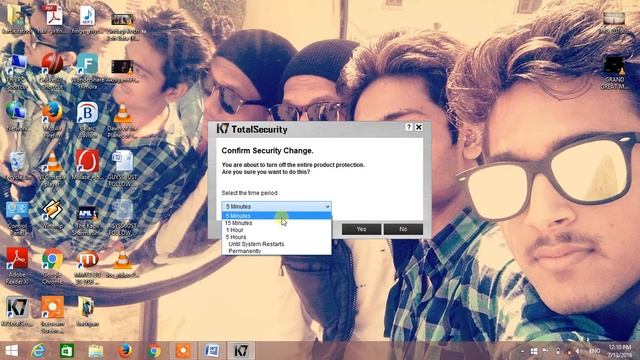Viewport: 640px width, 360px height.
Task: Open File Explorer from taskbar
Action: 96,351
